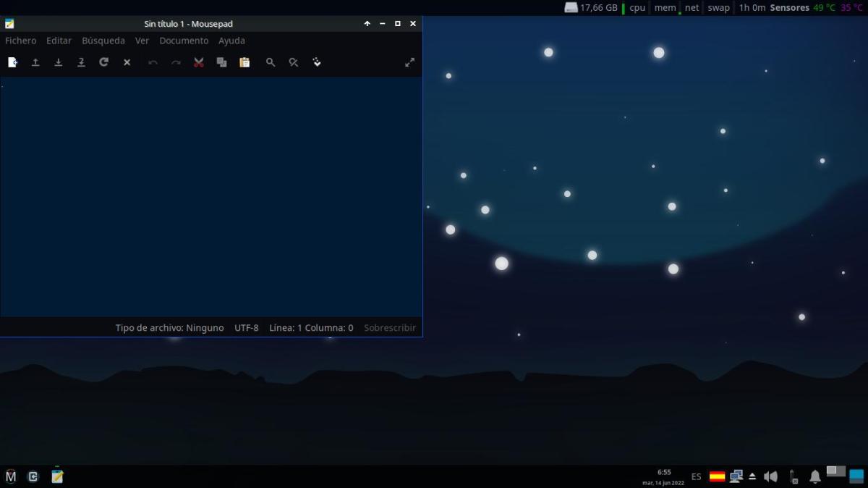The height and width of the screenshot is (488, 868).
Task: Open find with the magnifier icon
Action: (x=271, y=63)
